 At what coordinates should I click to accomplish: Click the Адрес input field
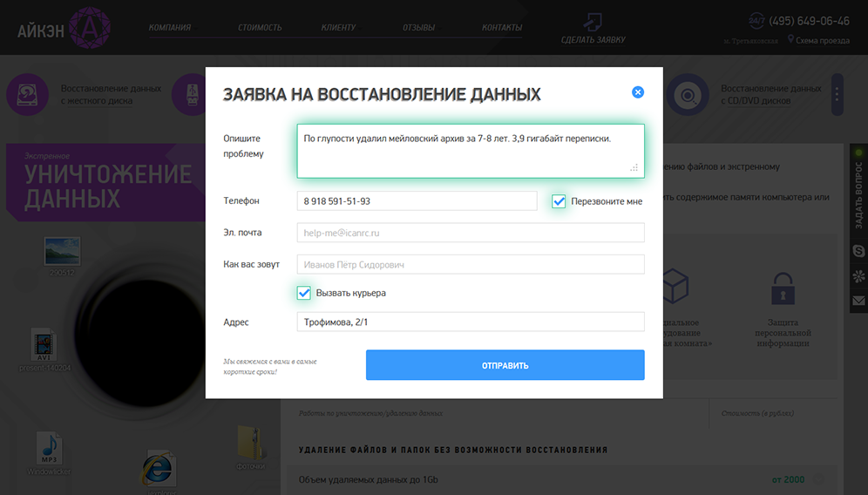(471, 322)
